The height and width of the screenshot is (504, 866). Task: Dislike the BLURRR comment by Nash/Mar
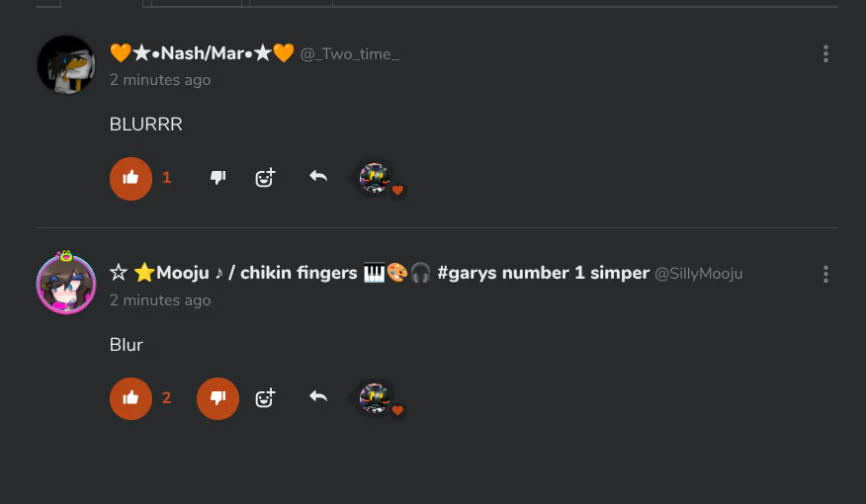point(218,177)
